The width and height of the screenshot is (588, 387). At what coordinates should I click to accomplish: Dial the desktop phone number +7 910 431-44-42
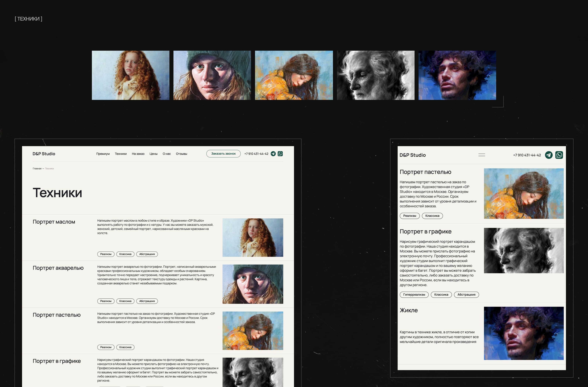pos(256,154)
